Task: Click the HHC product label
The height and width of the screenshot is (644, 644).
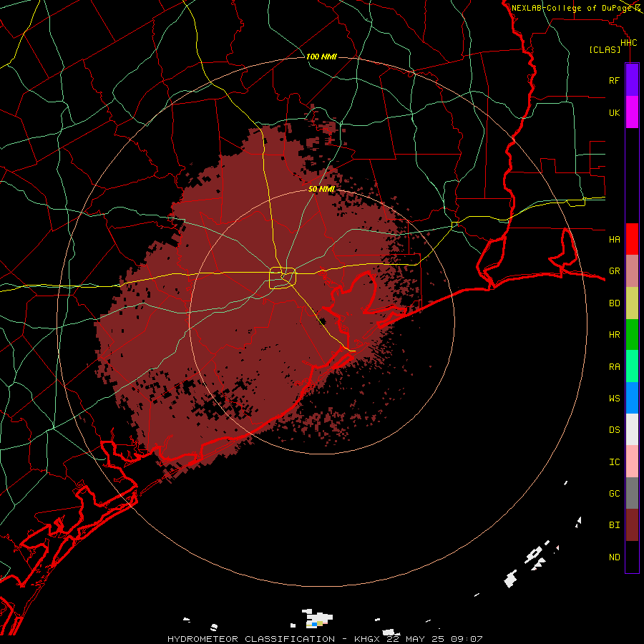Action: 628,43
